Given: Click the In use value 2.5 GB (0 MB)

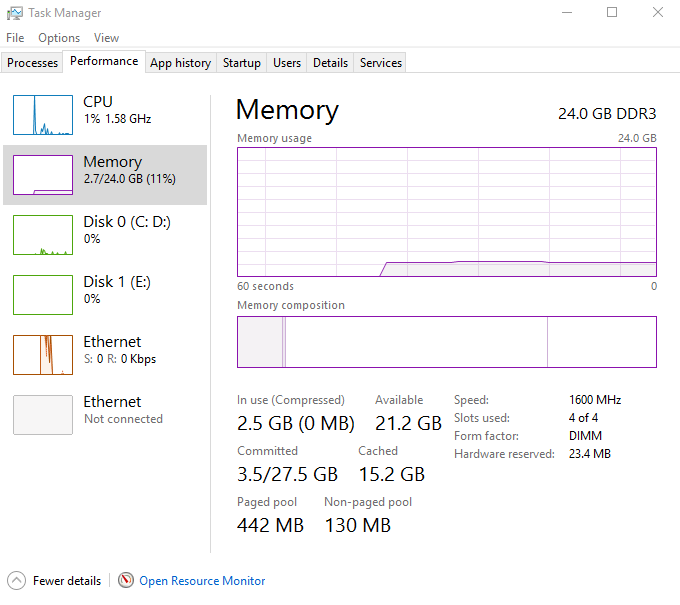Looking at the screenshot, I should tap(296, 423).
